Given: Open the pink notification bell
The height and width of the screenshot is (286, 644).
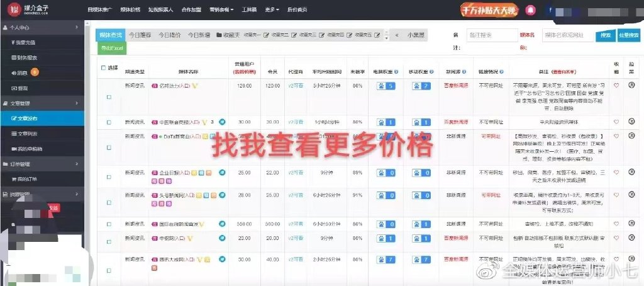Looking at the screenshot, I should [x=530, y=10].
